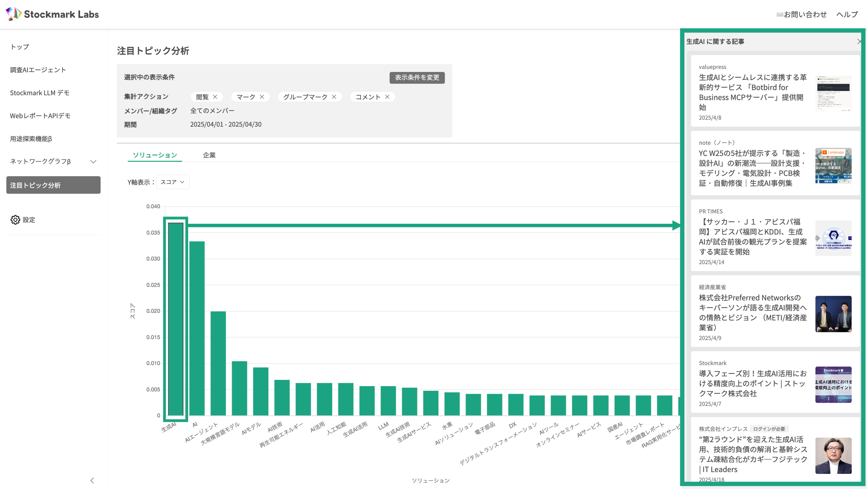Click the IT Leaders portrait thumbnail
Viewport: 868px width, 489px height.
[833, 456]
